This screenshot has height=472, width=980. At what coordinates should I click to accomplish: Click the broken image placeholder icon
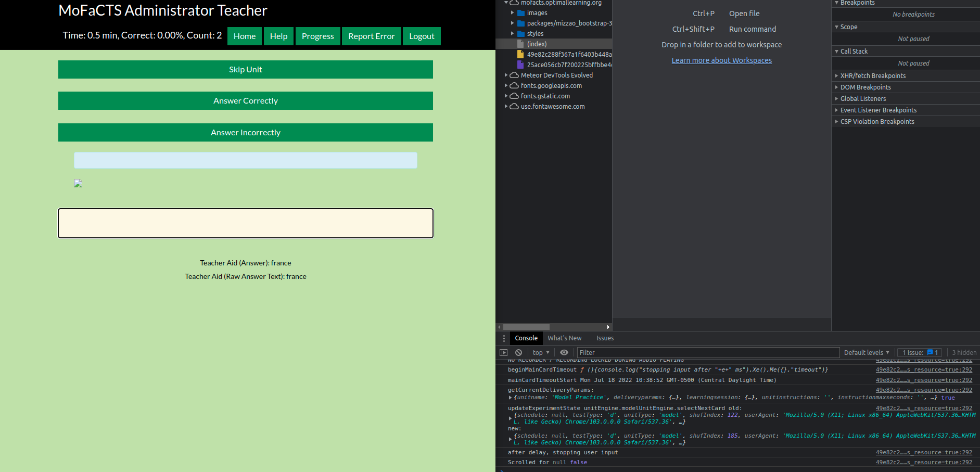[78, 184]
